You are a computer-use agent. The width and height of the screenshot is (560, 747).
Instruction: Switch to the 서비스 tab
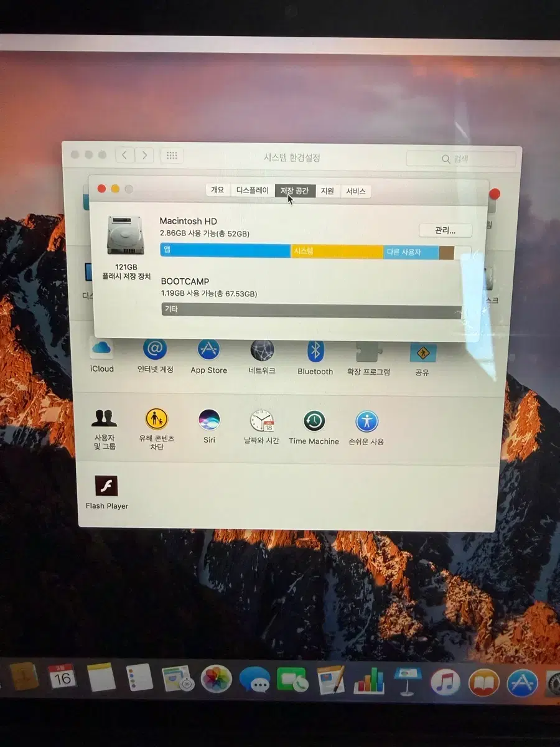pyautogui.click(x=356, y=192)
